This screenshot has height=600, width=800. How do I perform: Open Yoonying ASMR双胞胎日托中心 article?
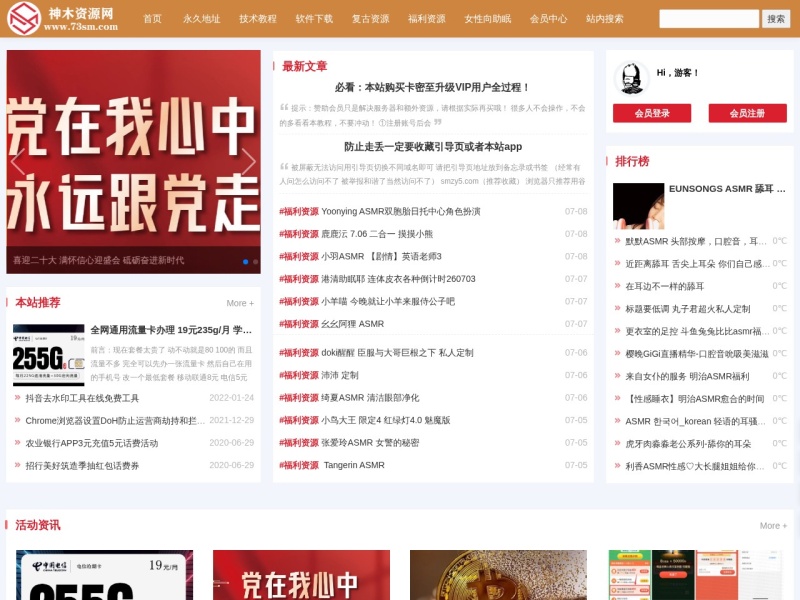pyautogui.click(x=401, y=211)
